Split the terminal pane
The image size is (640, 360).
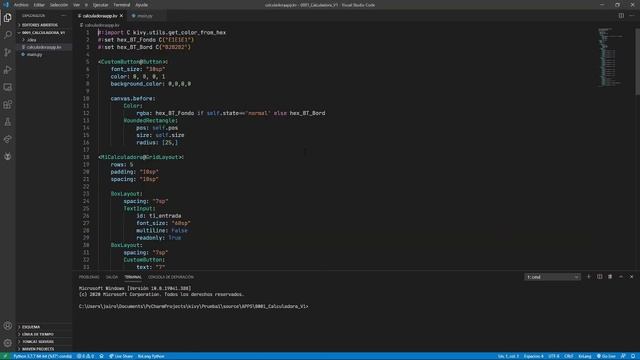click(x=599, y=277)
